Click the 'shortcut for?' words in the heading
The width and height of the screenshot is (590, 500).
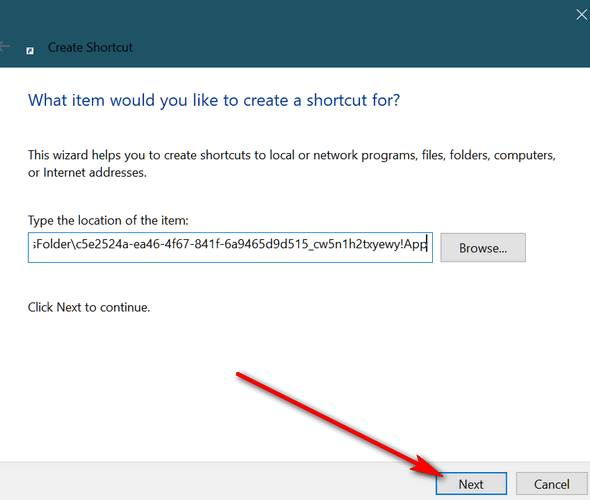coord(353,100)
